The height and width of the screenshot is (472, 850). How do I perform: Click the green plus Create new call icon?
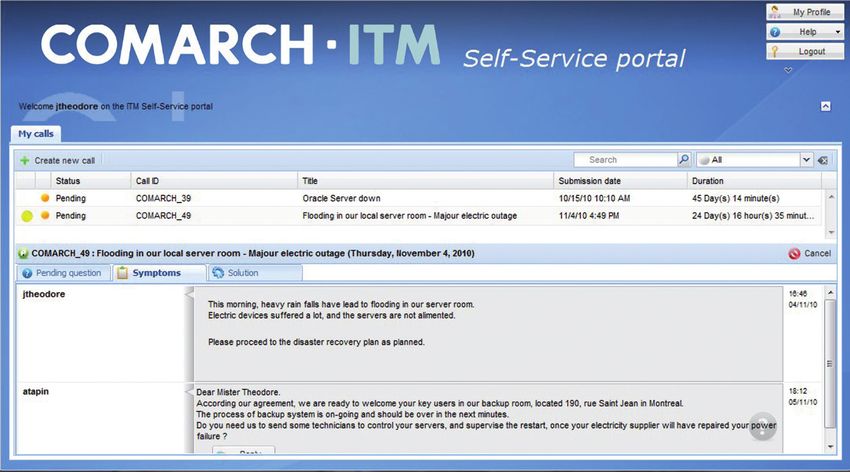(x=24, y=160)
